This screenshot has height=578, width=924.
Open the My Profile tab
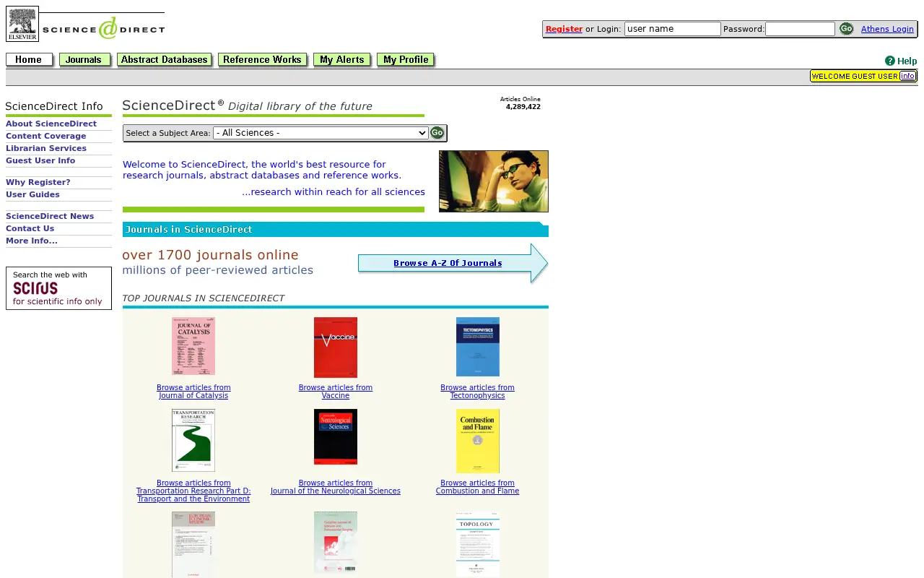pos(406,60)
